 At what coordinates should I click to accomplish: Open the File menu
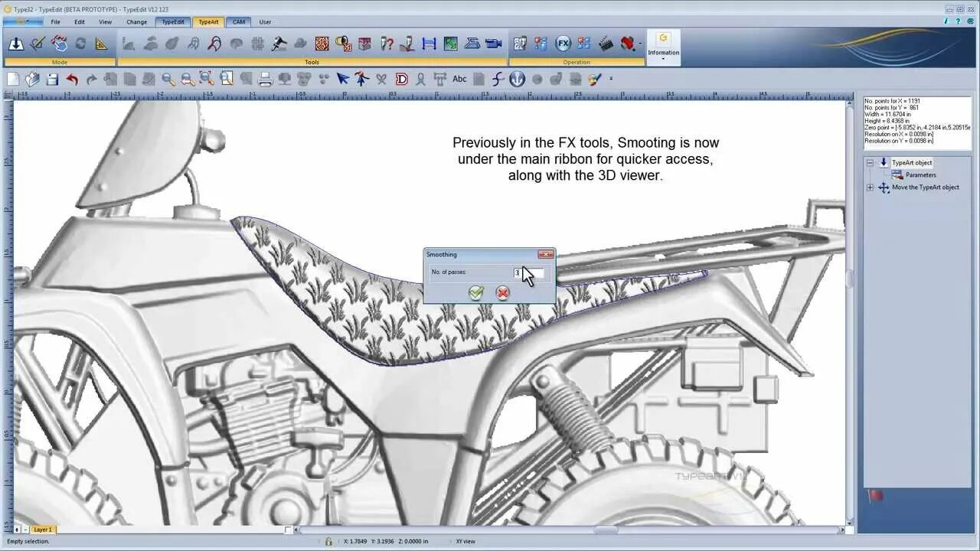click(55, 21)
